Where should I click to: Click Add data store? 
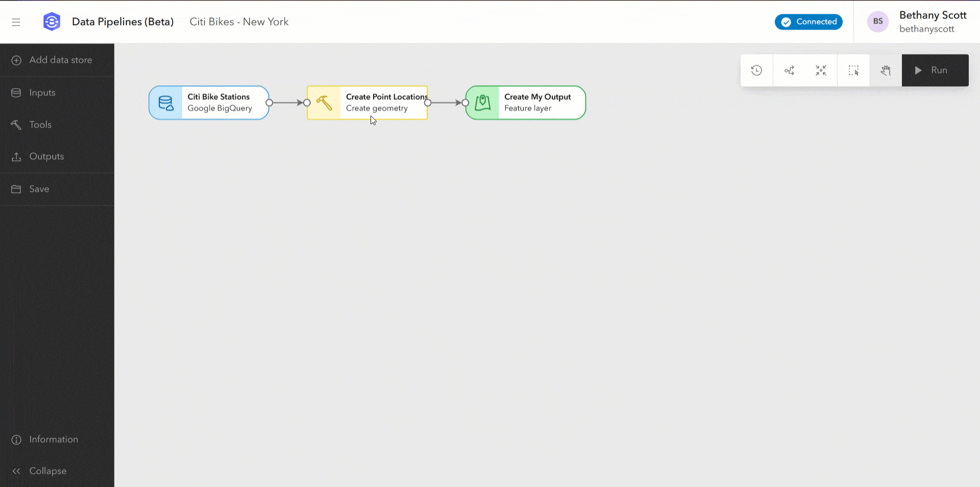pos(60,60)
